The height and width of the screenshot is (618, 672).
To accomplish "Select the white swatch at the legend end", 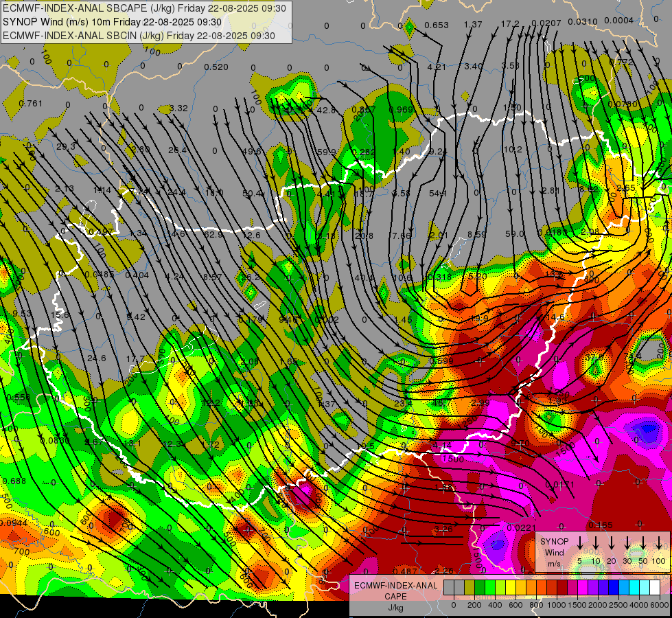I will point(654,588).
